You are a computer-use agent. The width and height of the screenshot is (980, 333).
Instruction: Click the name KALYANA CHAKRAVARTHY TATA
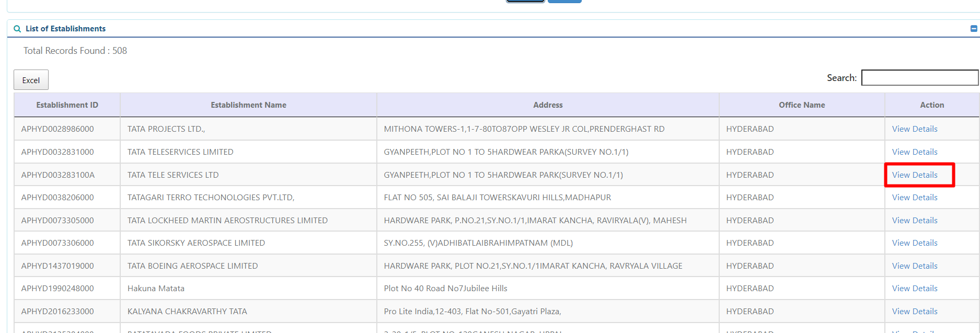tap(187, 312)
